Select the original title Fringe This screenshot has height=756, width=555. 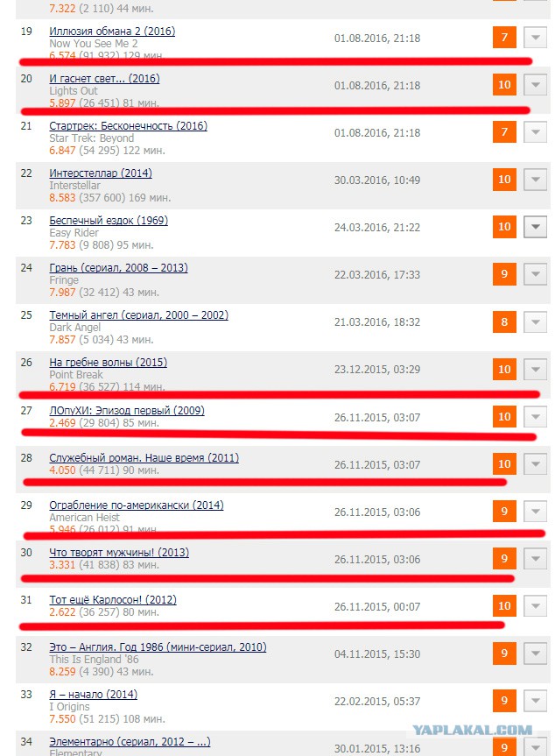(64, 280)
